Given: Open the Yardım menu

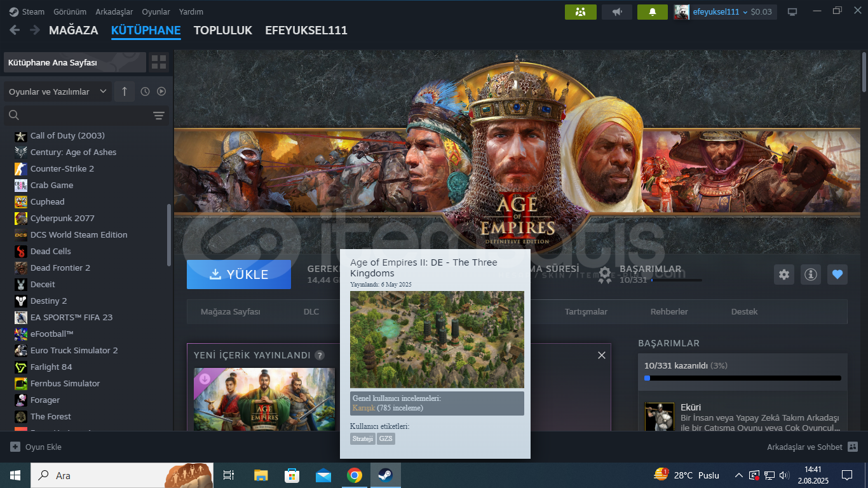Looking at the screenshot, I should [x=191, y=12].
